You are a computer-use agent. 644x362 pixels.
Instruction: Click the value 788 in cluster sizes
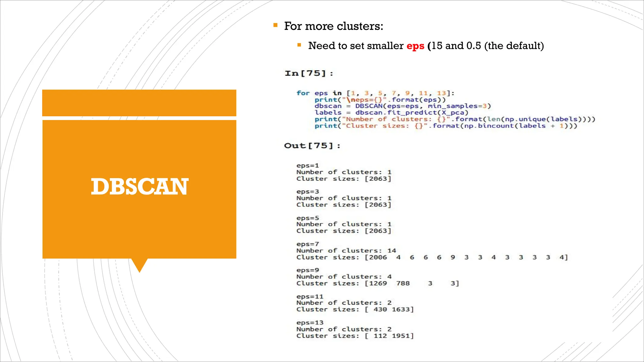pyautogui.click(x=403, y=283)
